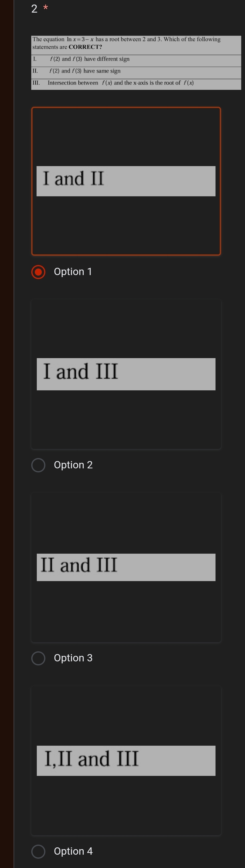Viewport: 245px width, 868px height.
Task: Click the "Option 3" text label
Action: (x=73, y=658)
